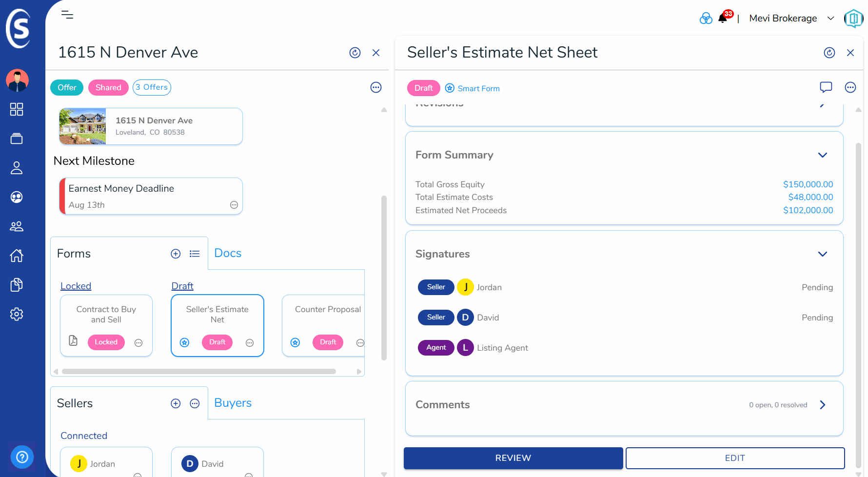Collapse the Signatures section
Screen dimensions: 868x477
(823, 254)
